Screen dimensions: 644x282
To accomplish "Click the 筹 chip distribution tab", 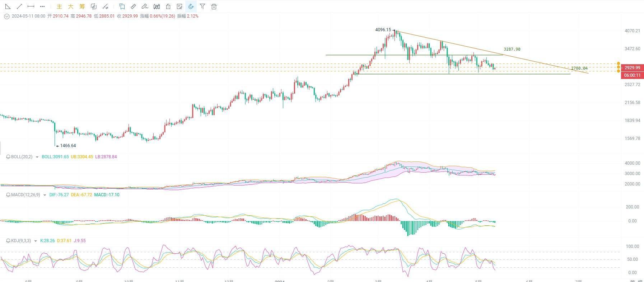I will point(82,6).
